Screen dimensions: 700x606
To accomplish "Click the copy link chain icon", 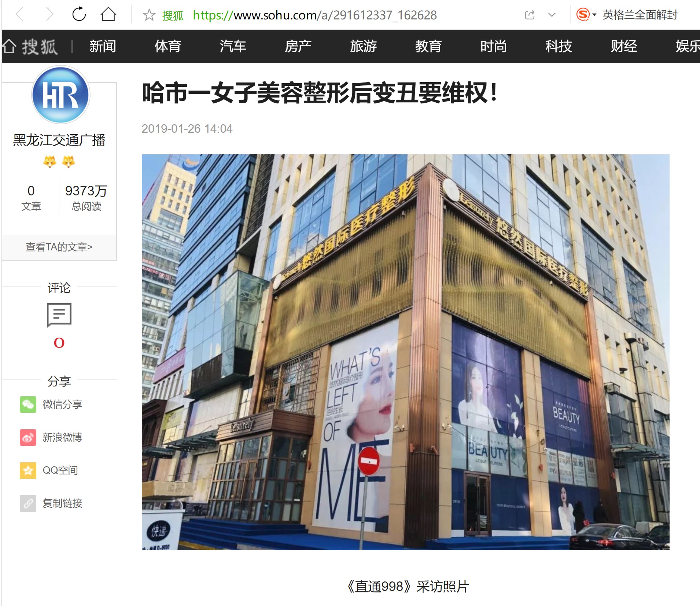I will [28, 503].
